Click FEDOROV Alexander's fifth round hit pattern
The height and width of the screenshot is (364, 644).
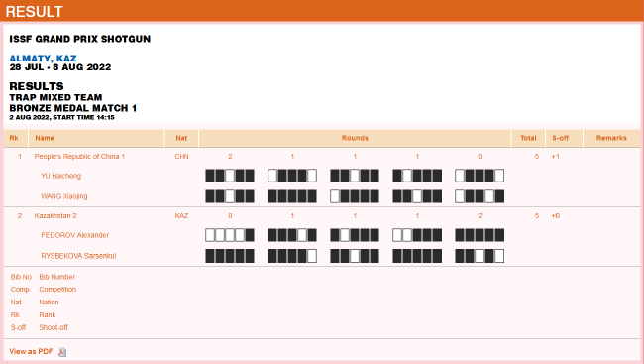click(x=480, y=235)
